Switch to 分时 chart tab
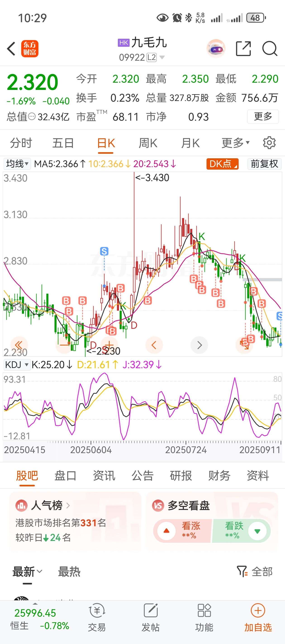285x644 pixels. tap(21, 143)
